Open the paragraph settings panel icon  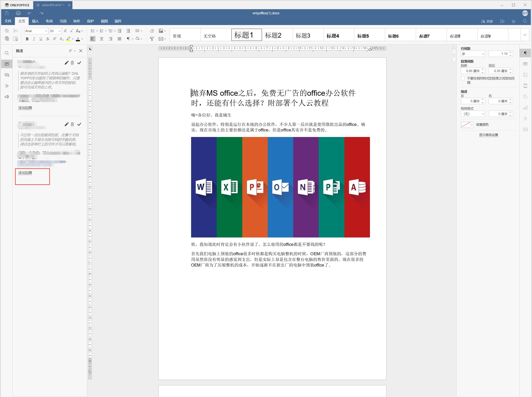tap(526, 53)
